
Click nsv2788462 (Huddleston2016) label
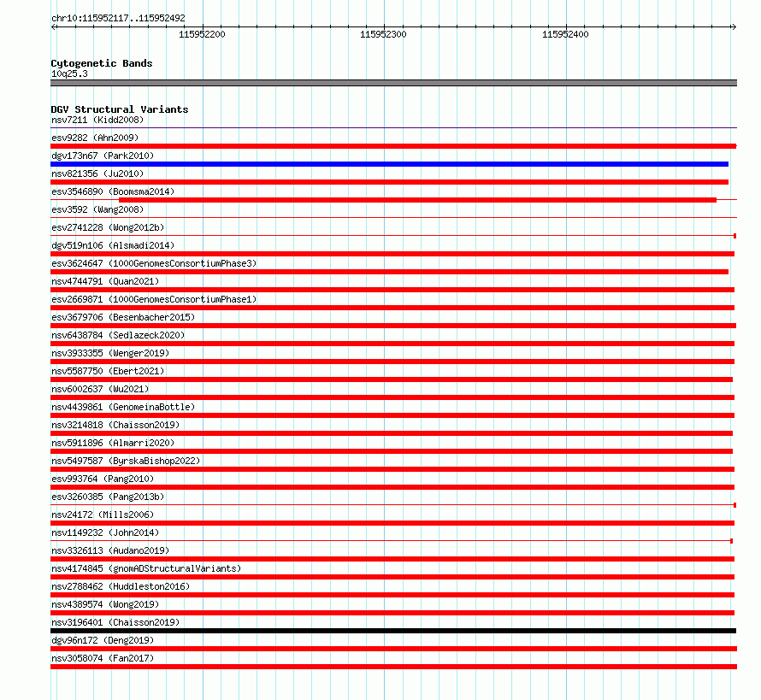[121, 586]
